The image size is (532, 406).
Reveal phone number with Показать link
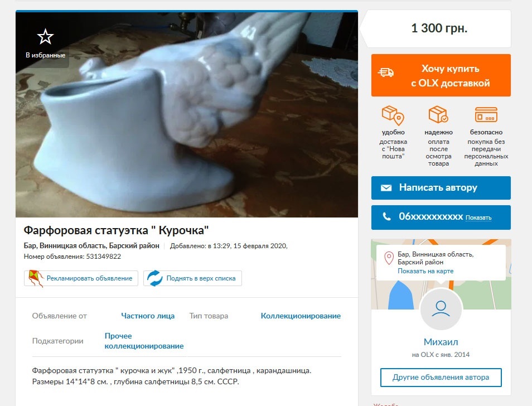coord(478,217)
